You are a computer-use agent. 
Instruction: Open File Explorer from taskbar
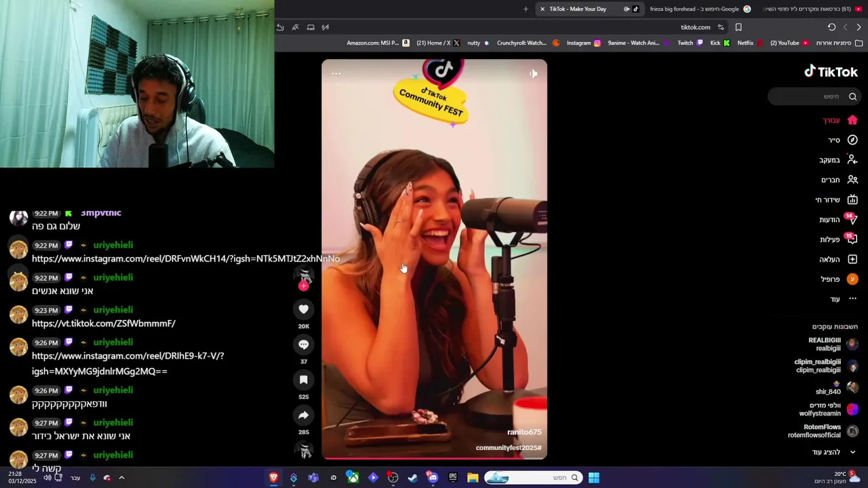click(472, 478)
